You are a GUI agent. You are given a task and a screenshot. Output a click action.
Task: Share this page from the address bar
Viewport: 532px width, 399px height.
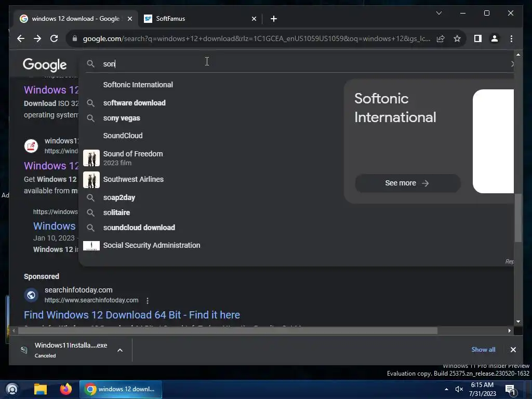[441, 38]
